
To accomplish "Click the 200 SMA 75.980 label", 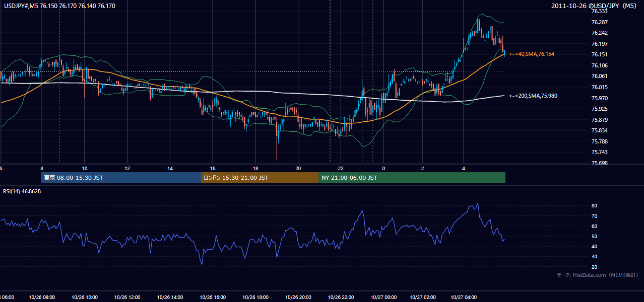I will point(533,96).
